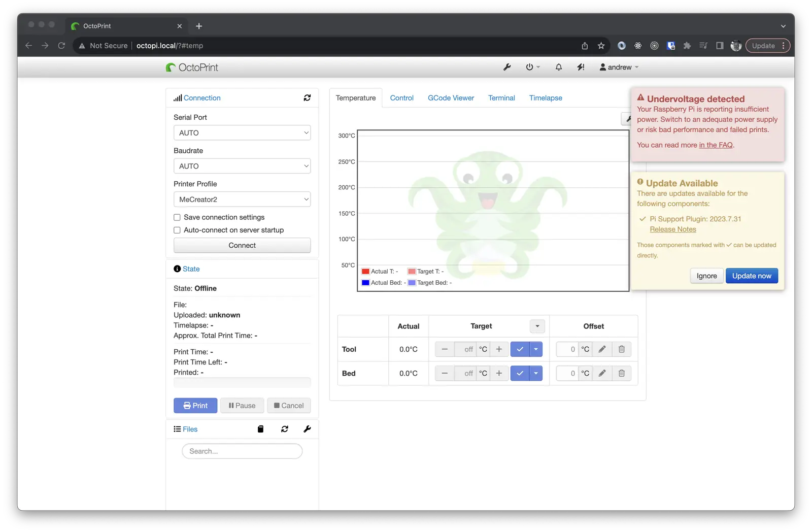Click the Files search input field
The width and height of the screenshot is (812, 532).
coord(242,451)
